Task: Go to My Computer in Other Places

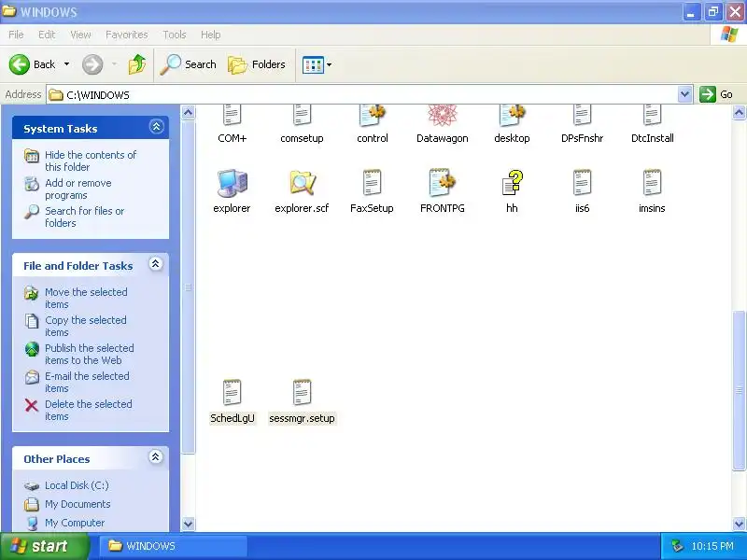Action: pos(75,523)
